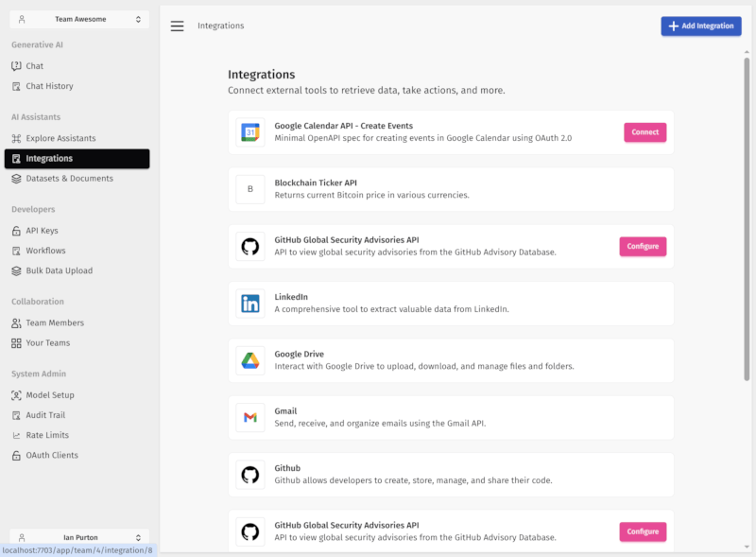
Task: Click the last GitHub Security Advisories logo
Action: tap(250, 531)
